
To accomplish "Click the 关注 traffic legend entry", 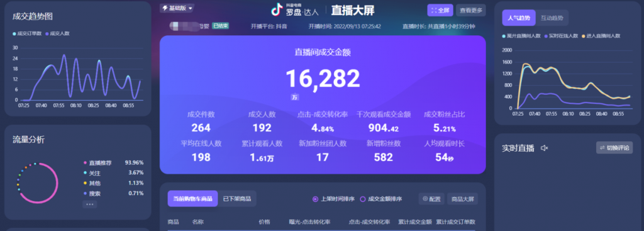I will [x=92, y=173].
